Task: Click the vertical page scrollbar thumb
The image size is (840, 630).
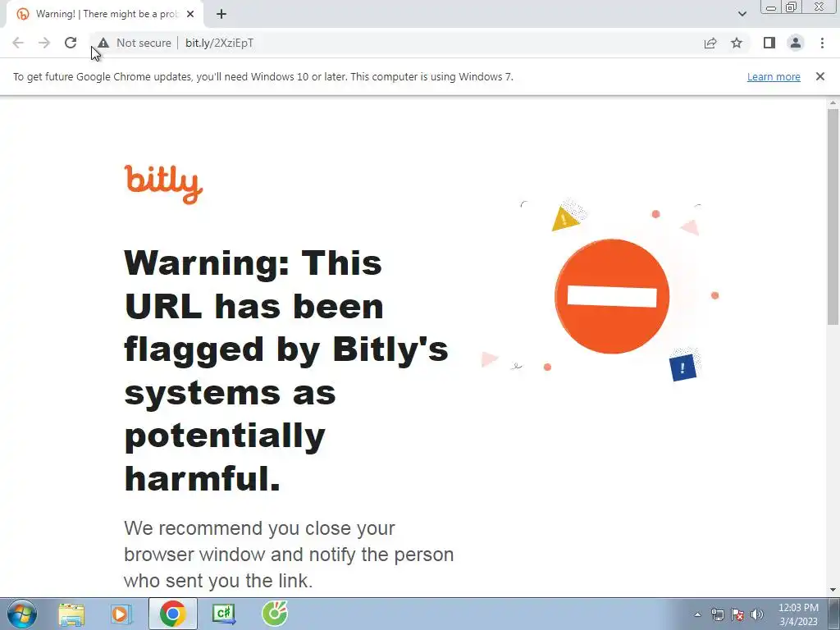Action: (x=833, y=217)
